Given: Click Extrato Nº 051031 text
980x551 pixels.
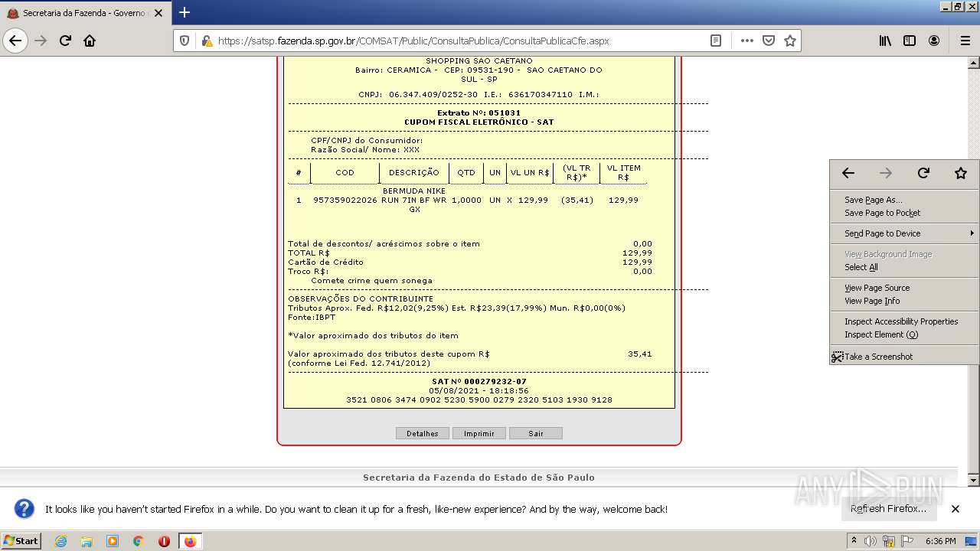Looking at the screenshot, I should click(479, 112).
